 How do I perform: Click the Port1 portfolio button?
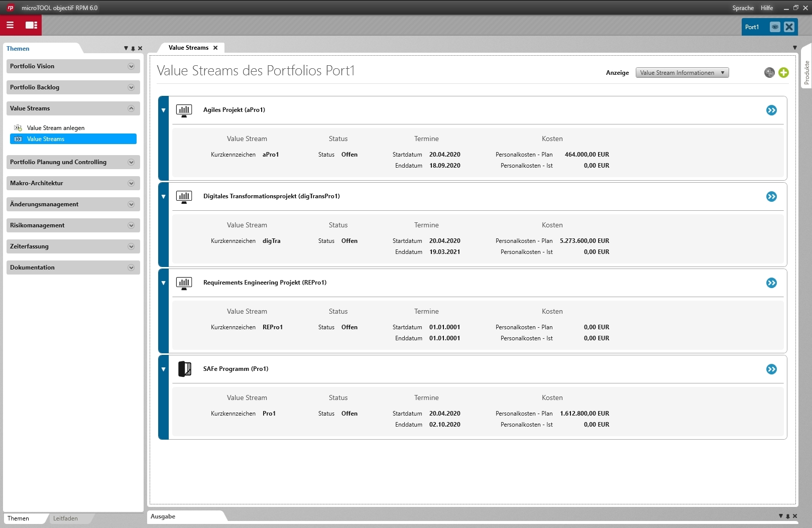[752, 27]
